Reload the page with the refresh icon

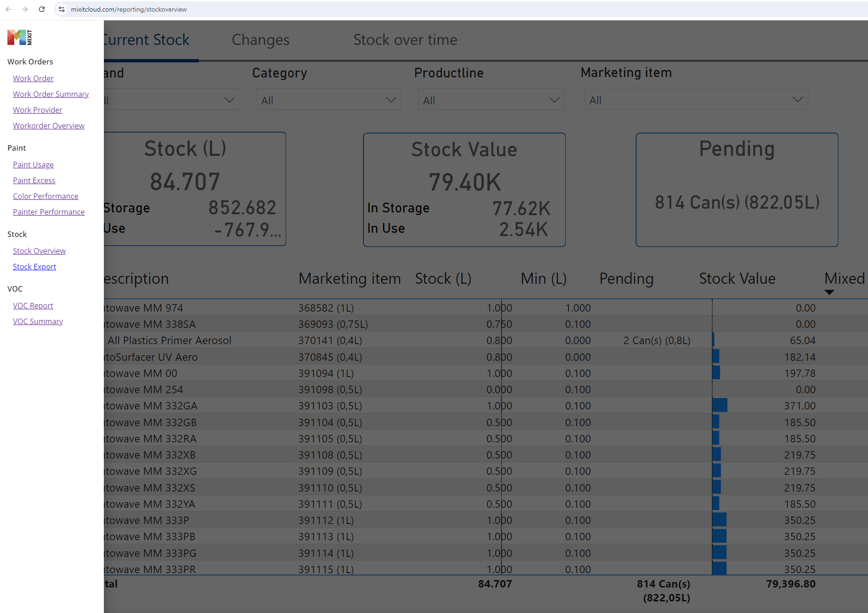pyautogui.click(x=42, y=9)
